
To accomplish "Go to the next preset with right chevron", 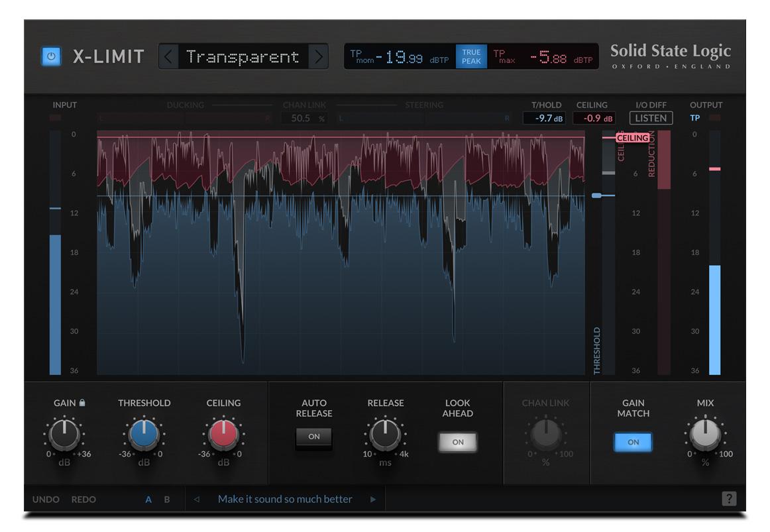I will pos(319,56).
